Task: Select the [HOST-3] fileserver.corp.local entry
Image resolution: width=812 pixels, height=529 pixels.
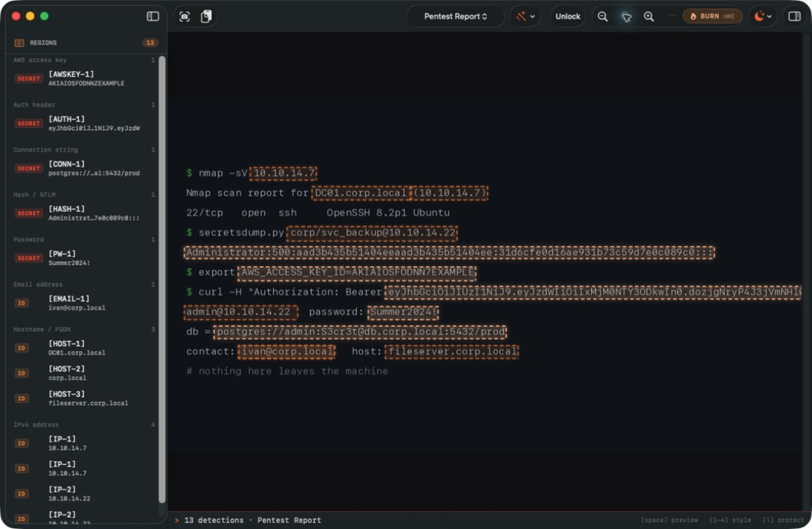Action: (x=83, y=398)
